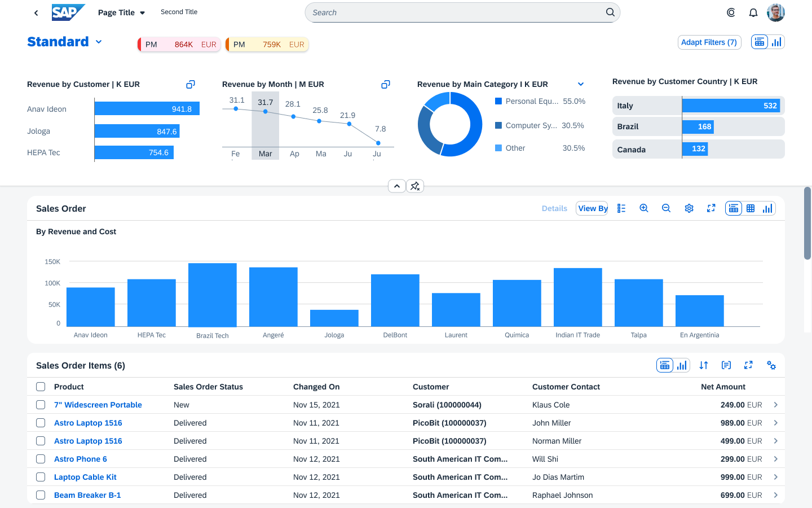
Task: Open the group icon in Sales Order Items toolbar
Action: (x=726, y=365)
